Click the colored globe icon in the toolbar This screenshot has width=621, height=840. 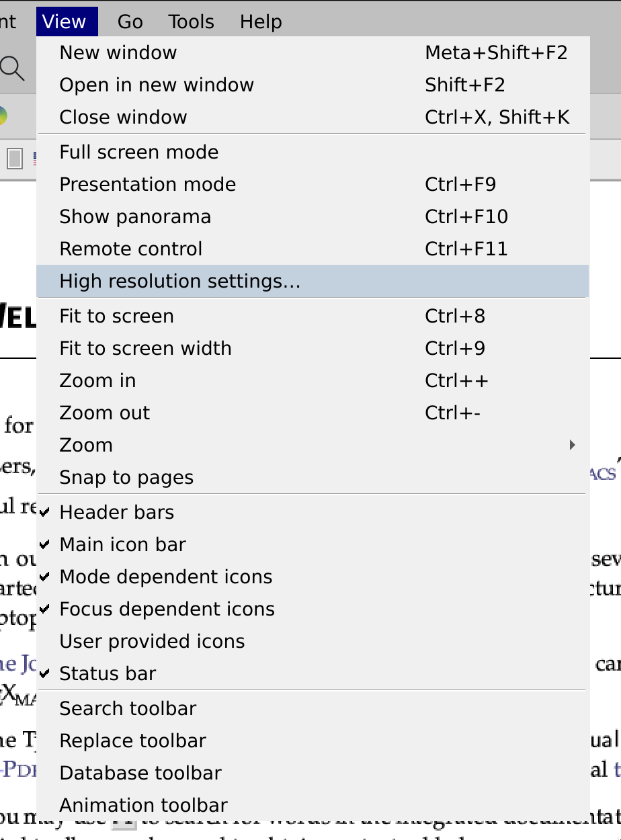coord(3,114)
